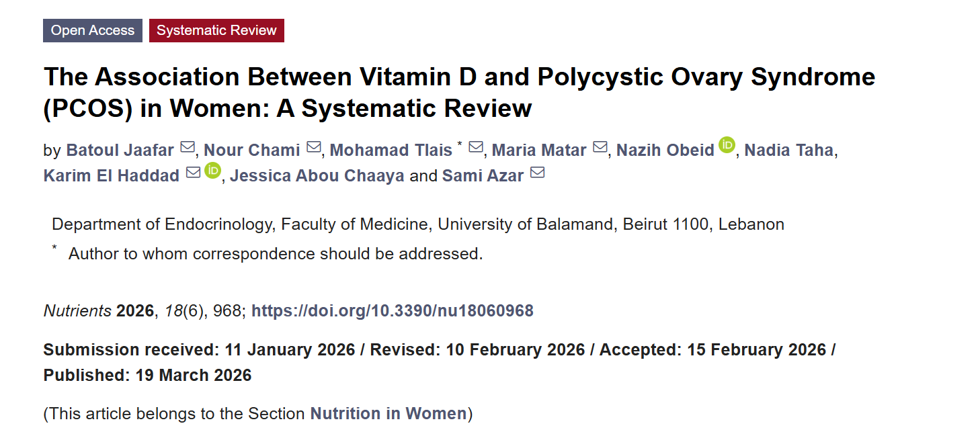Viewport: 980px width, 434px height.
Task: Click author name Nadia Taha
Action: tap(789, 150)
